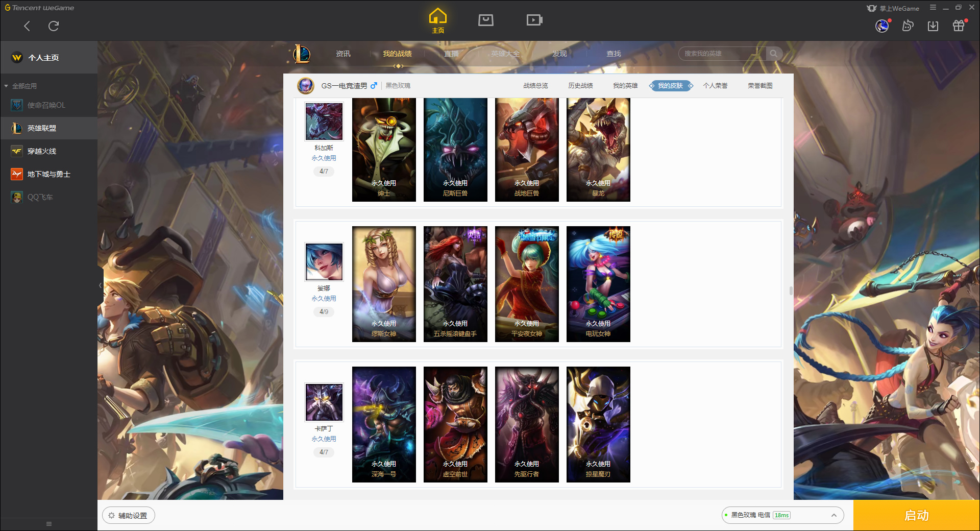Click the 搜索我的英雄 search field
Viewport: 980px width, 531px height.
(722, 54)
